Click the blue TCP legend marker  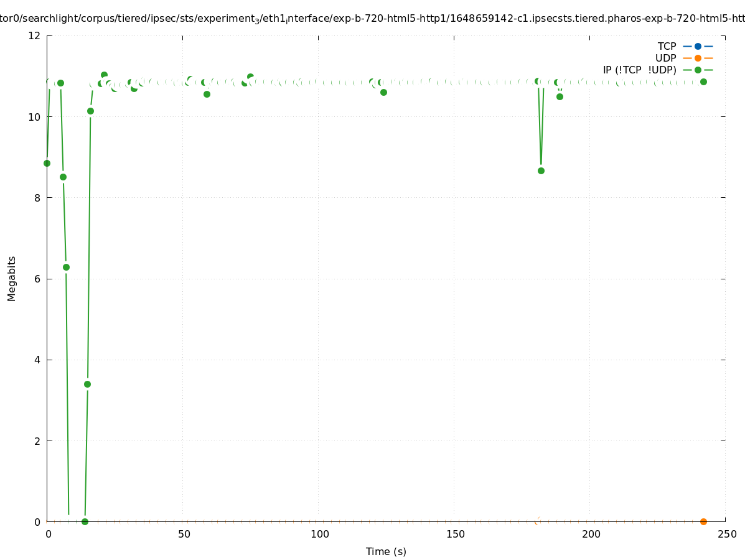pos(698,46)
